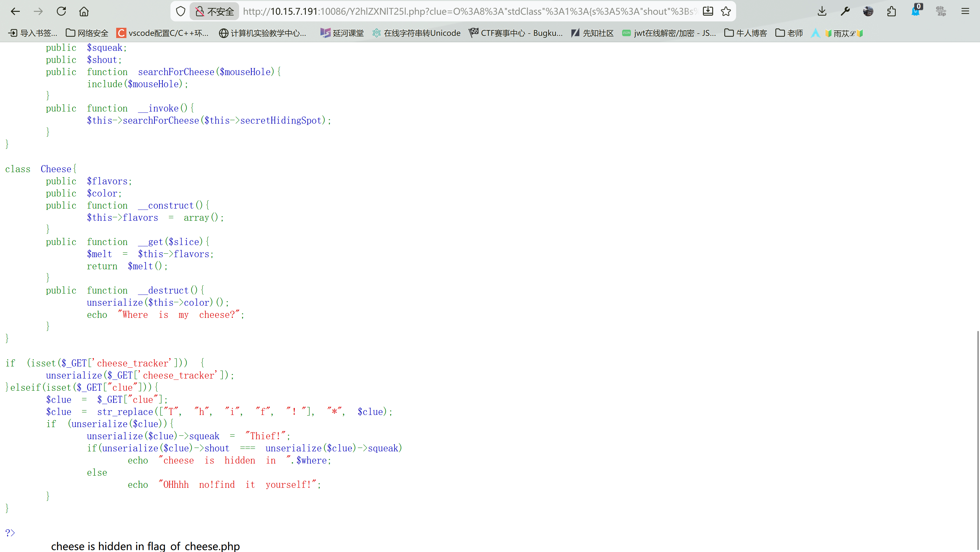Click the GitZip extension icon
This screenshot has width=980, height=552.
coord(940,11)
